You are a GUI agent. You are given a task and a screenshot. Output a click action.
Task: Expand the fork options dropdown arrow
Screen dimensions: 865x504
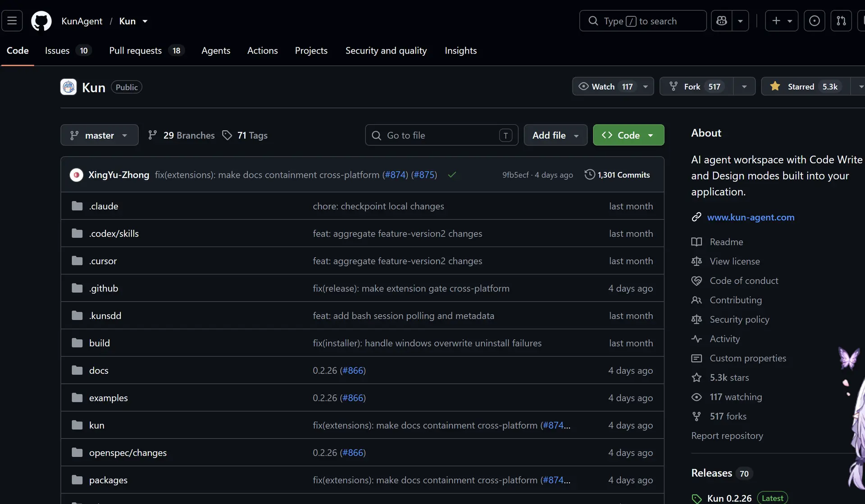click(x=744, y=86)
